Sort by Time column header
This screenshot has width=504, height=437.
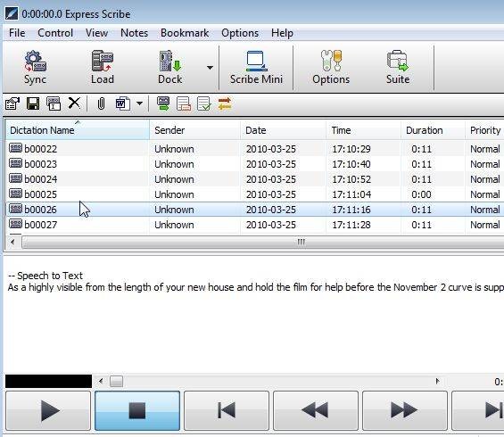364,130
